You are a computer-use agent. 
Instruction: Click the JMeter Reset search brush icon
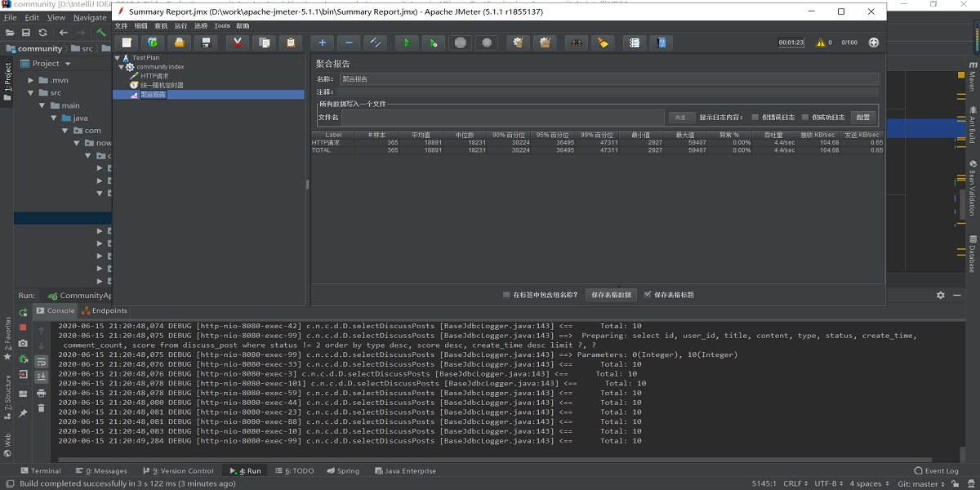click(x=603, y=42)
